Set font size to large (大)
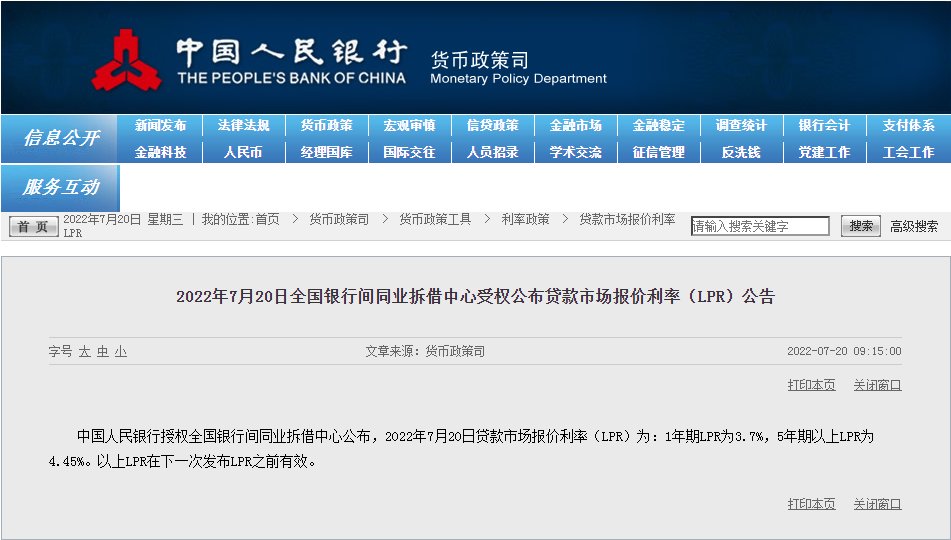Viewport: 951px width, 540px height. click(84, 352)
